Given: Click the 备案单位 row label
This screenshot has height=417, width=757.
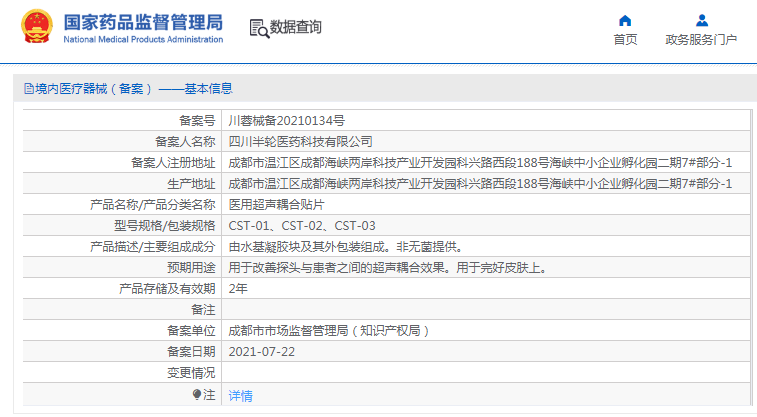Looking at the screenshot, I should point(191,331).
